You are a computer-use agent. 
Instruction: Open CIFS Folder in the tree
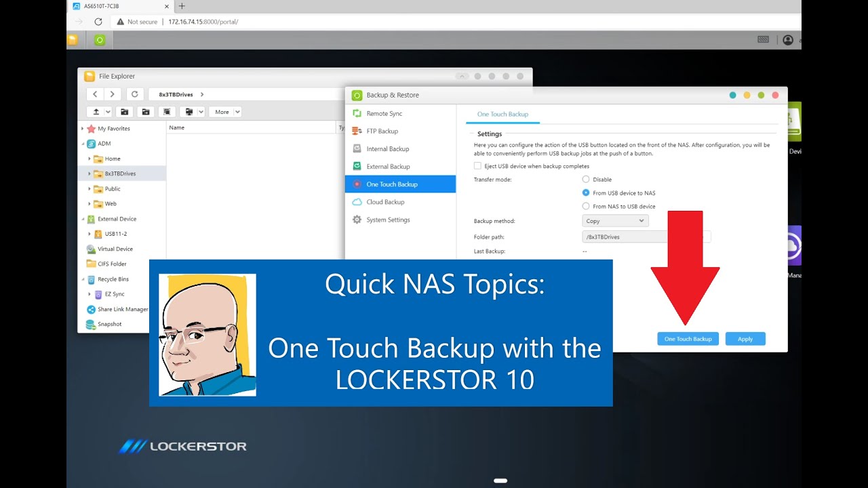112,264
